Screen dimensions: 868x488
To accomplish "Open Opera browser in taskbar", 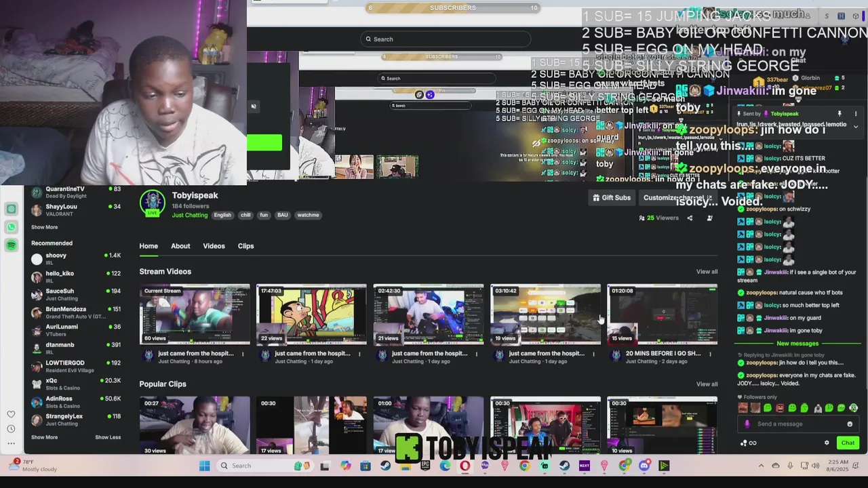I will [465, 466].
